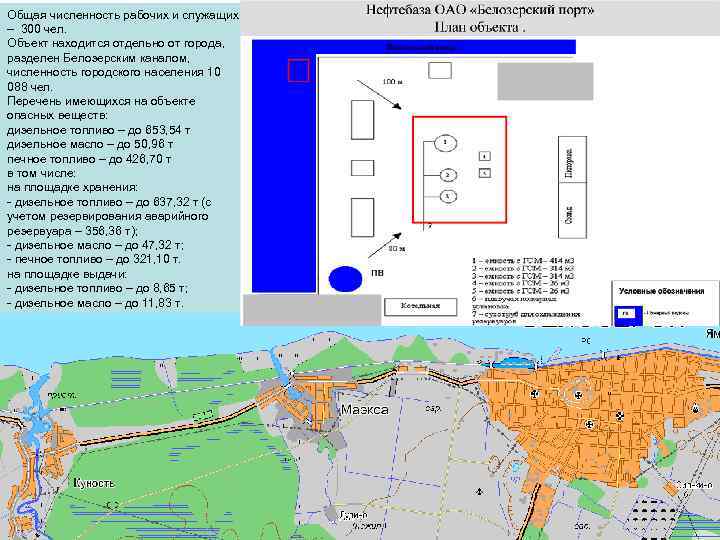Click legend line '5 – емкость с ГСМ – 26 м3'
Screen dimensions: 720x540
click(x=521, y=291)
